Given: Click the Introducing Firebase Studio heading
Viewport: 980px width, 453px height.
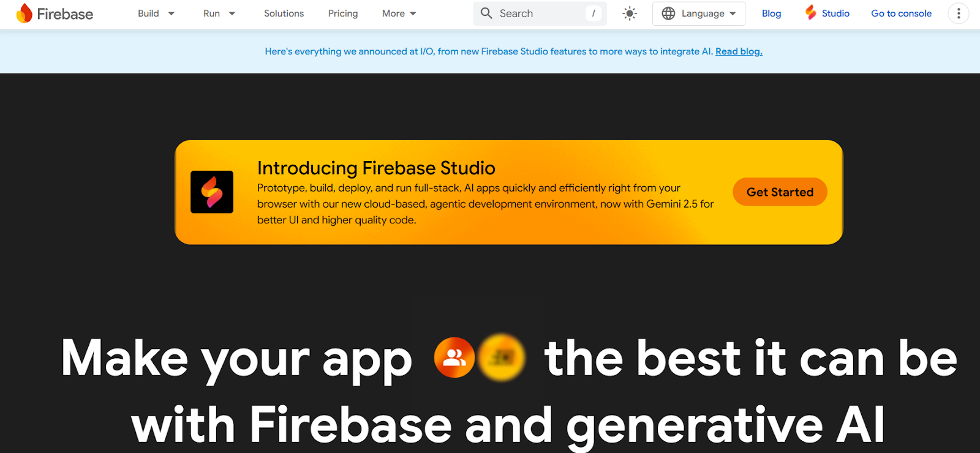Looking at the screenshot, I should pyautogui.click(x=376, y=168).
